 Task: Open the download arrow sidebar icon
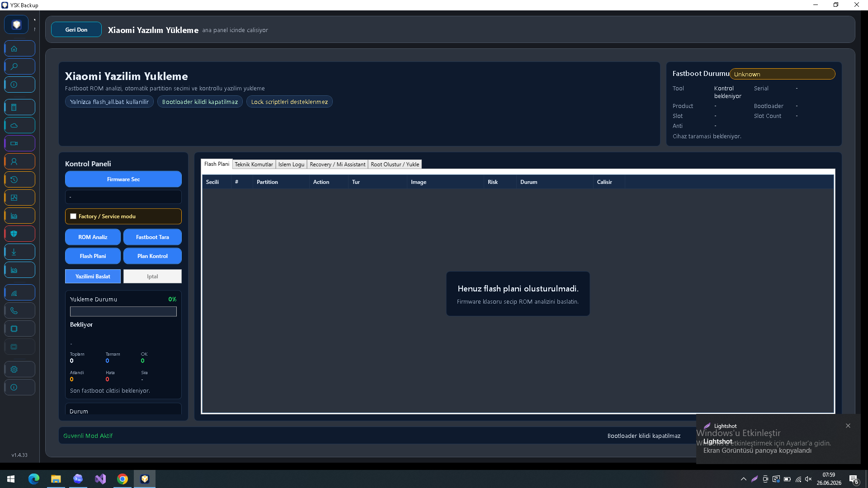20,252
